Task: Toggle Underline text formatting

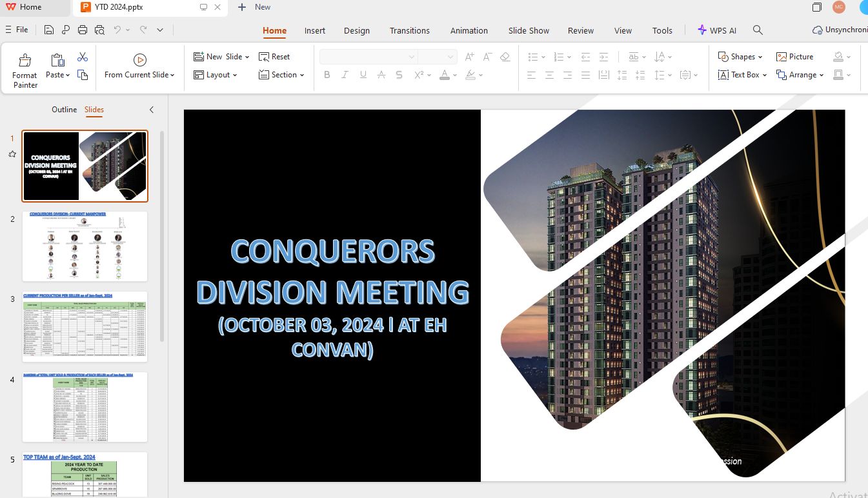Action: (363, 75)
